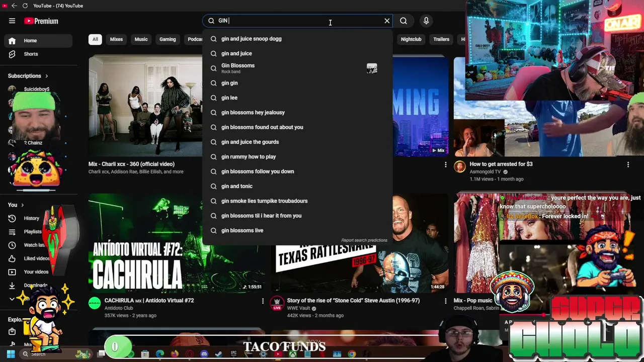
Task: Choose suggestion gin smoke lies turnpike troubadours
Action: (297, 201)
